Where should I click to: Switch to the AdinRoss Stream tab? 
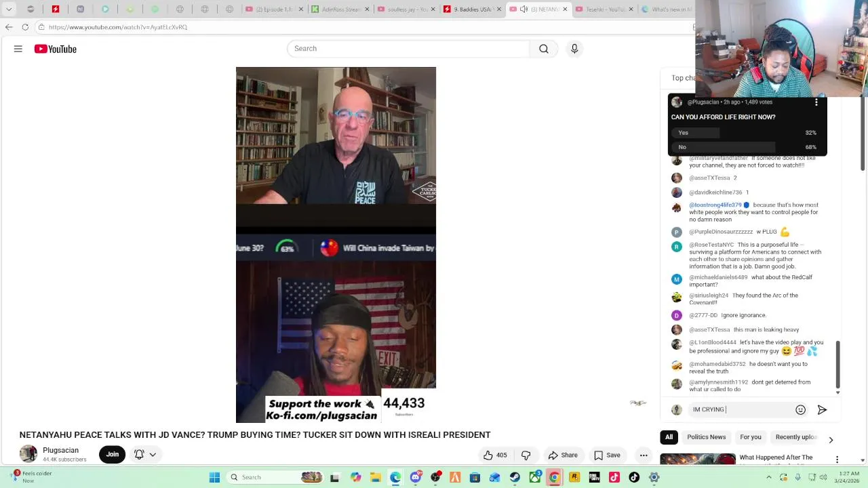(336, 9)
